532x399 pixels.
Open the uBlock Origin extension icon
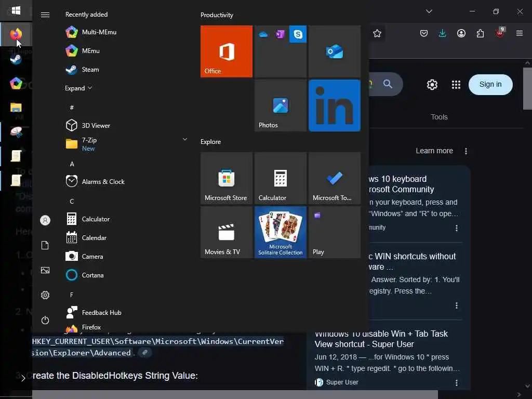tap(500, 33)
